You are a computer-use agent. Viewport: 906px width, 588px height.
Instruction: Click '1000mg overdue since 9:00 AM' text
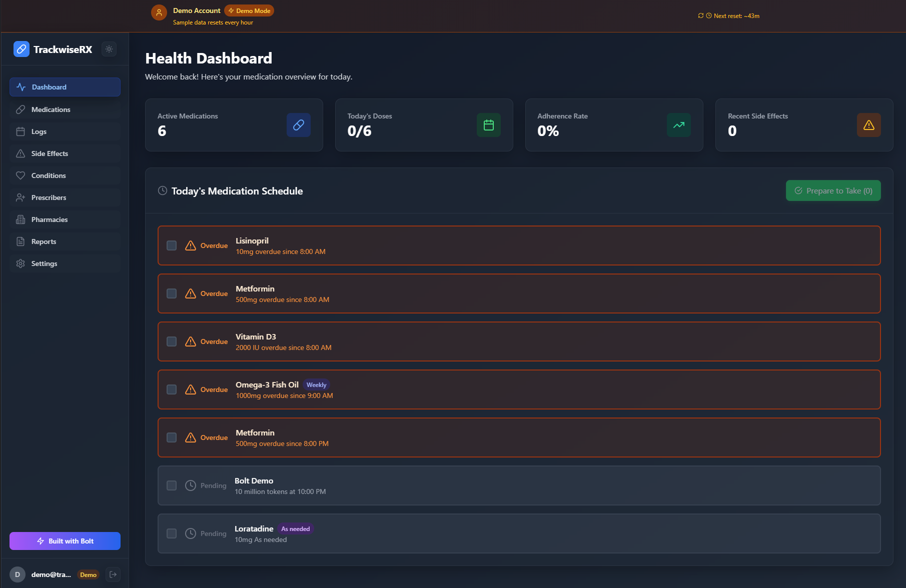coord(284,395)
